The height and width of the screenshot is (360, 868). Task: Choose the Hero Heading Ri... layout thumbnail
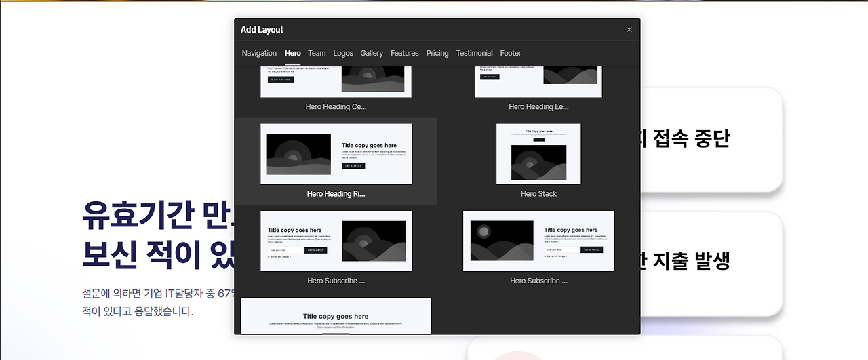pos(336,154)
